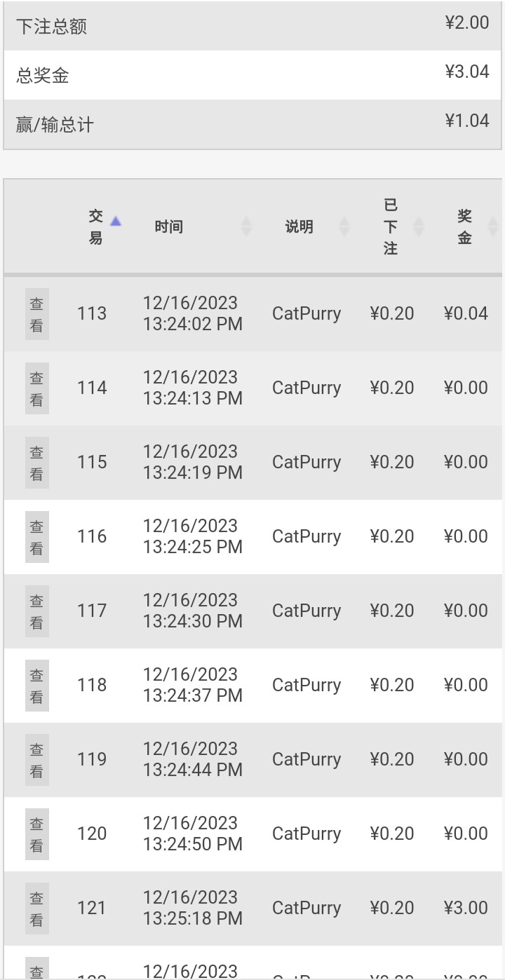Open 查看 for transaction 120
505x980 pixels.
[37, 834]
